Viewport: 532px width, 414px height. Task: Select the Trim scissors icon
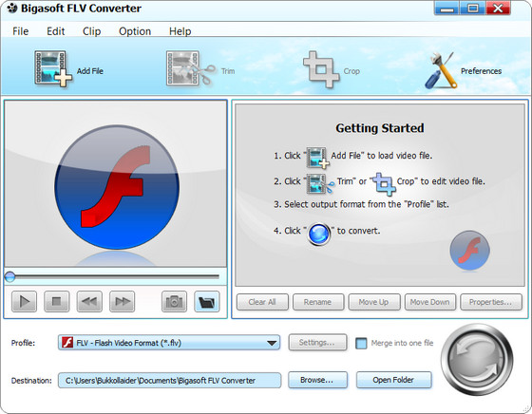coord(191,68)
